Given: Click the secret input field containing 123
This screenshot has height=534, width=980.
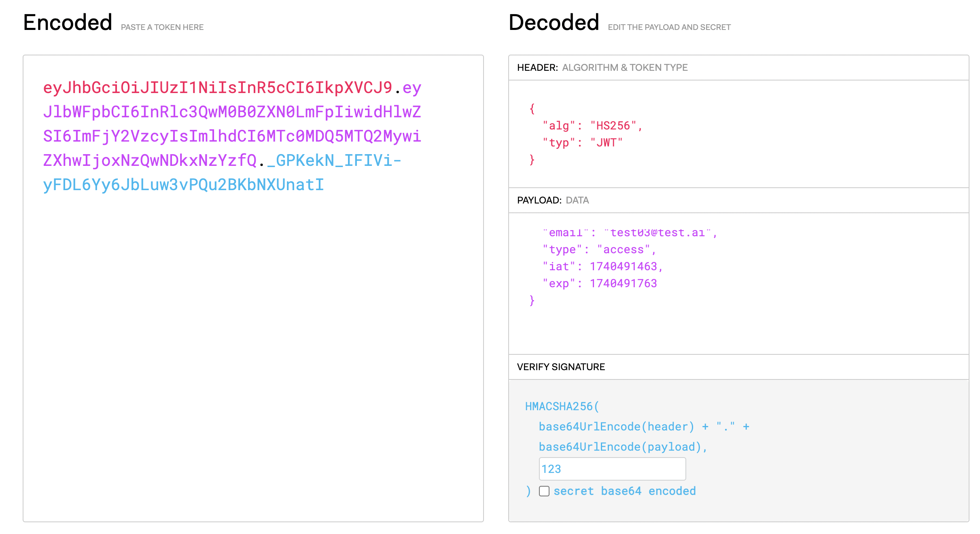Looking at the screenshot, I should pos(612,469).
